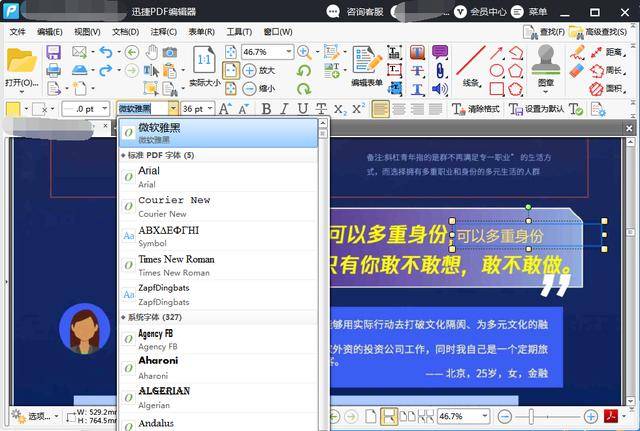Select the Line 线条 drawing tool
The image size is (640, 431).
pyautogui.click(x=471, y=66)
